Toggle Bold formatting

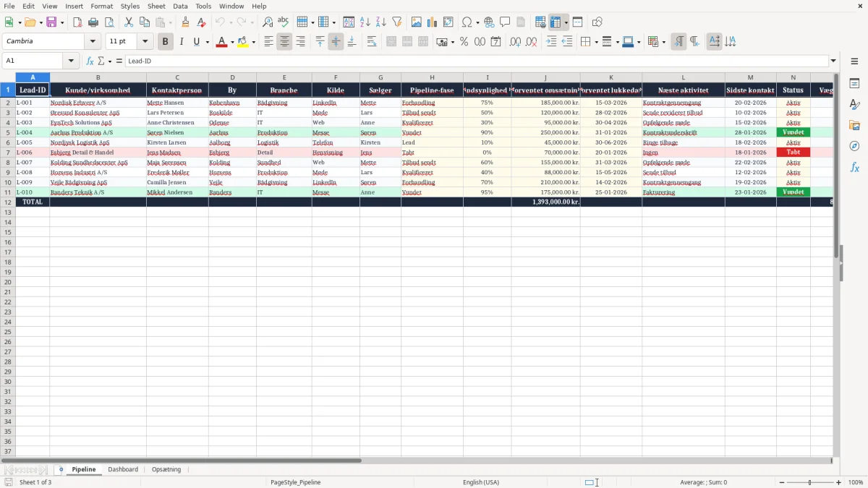coord(165,42)
